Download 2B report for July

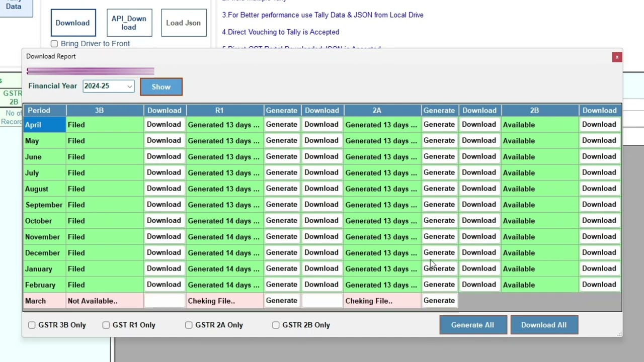pos(599,172)
